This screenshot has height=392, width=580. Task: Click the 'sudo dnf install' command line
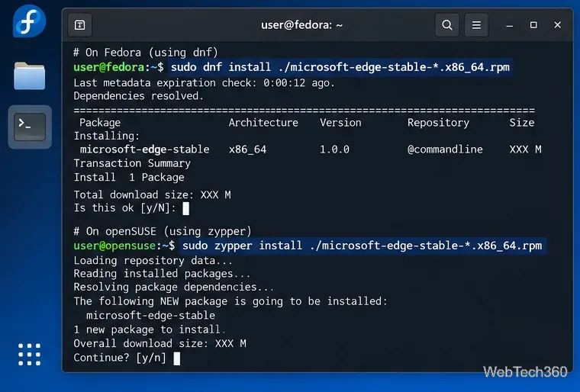click(340, 67)
